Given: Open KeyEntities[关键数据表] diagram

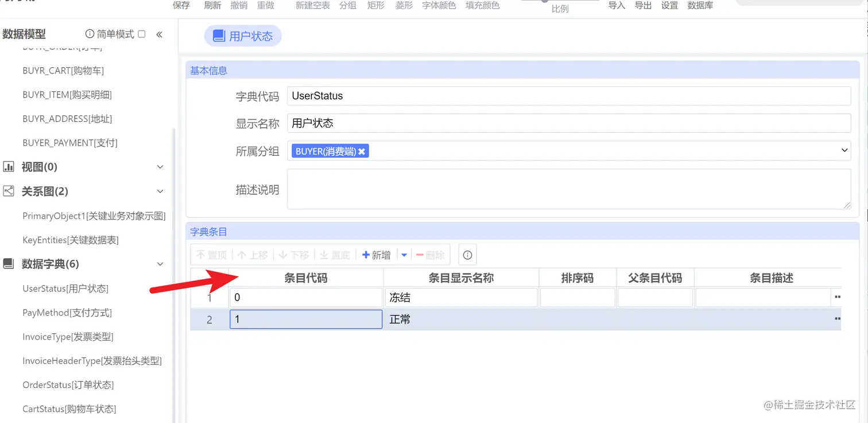Looking at the screenshot, I should point(71,240).
